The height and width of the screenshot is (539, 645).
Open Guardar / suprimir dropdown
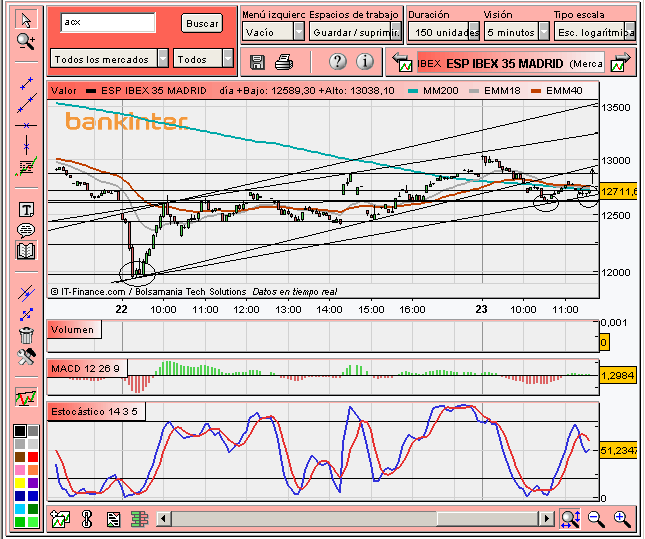click(x=355, y=32)
